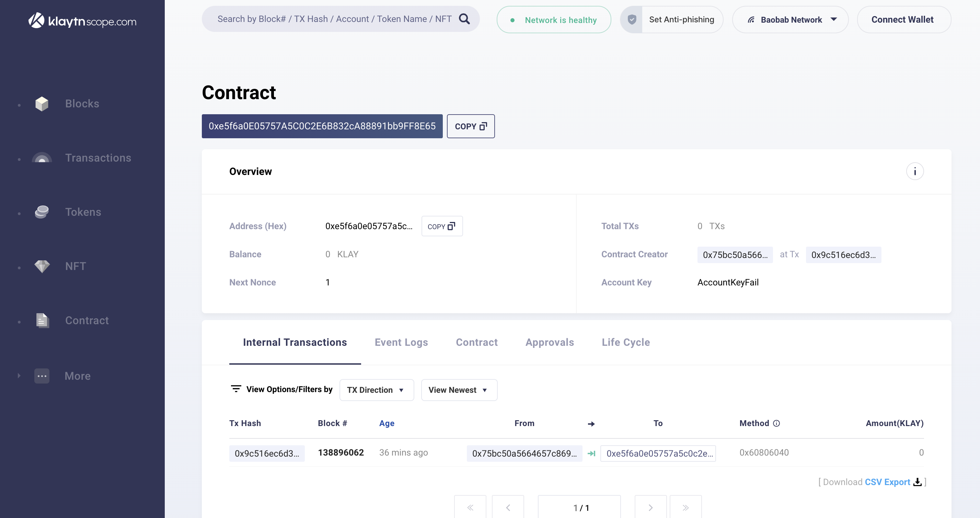The image size is (980, 518).
Task: Expand the More menu in sidebar
Action: (x=77, y=376)
